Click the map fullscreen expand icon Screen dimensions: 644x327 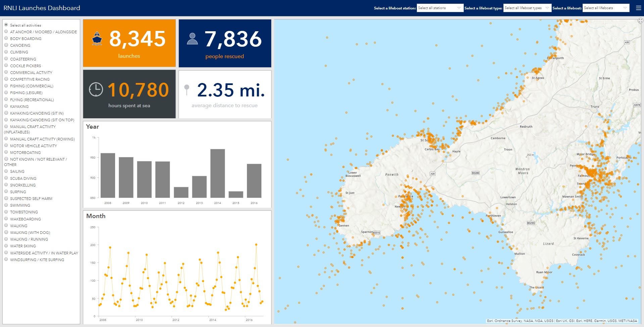[x=640, y=21]
